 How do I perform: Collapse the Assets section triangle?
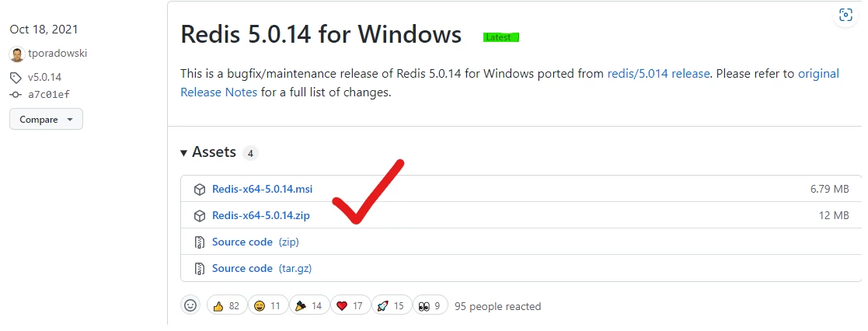184,153
